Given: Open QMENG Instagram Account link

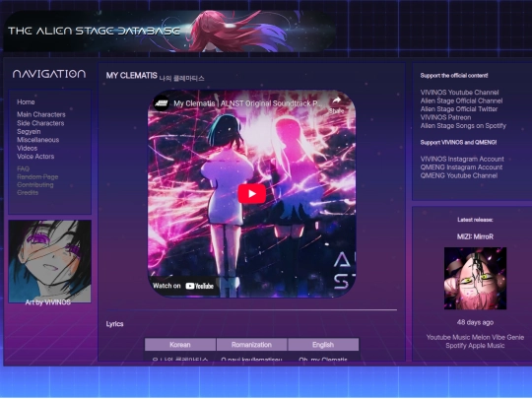Looking at the screenshot, I should click(x=461, y=167).
